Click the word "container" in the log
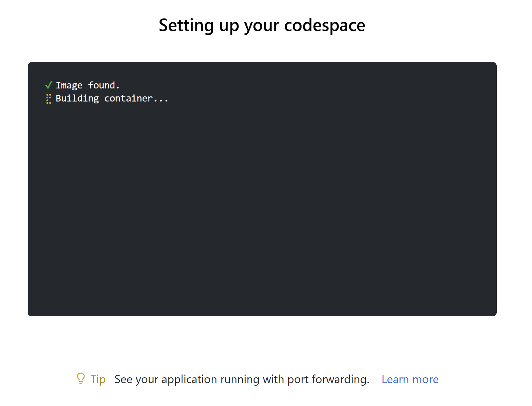The height and width of the screenshot is (406, 532). (x=129, y=99)
